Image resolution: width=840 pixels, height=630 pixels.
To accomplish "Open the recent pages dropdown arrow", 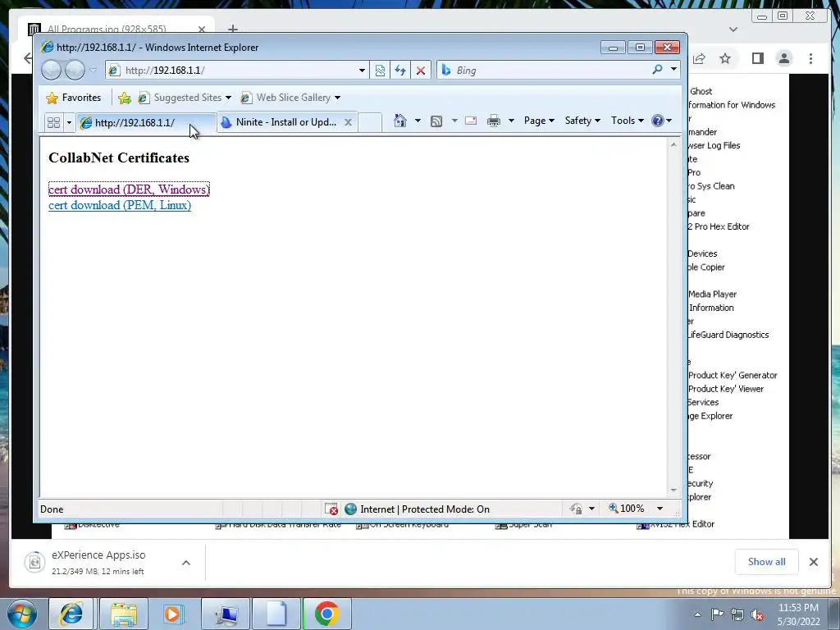I will click(94, 70).
